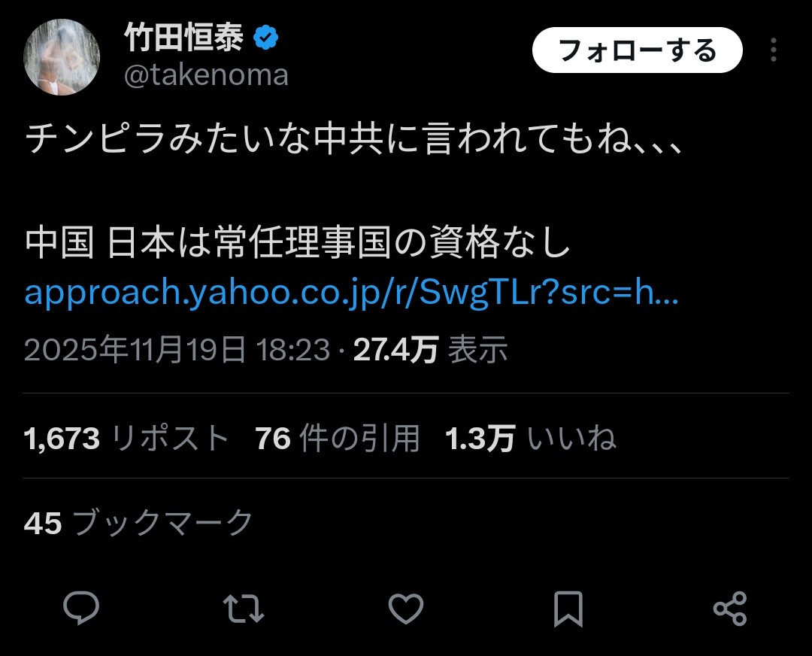Click the reply speech bubble icon

[81, 607]
